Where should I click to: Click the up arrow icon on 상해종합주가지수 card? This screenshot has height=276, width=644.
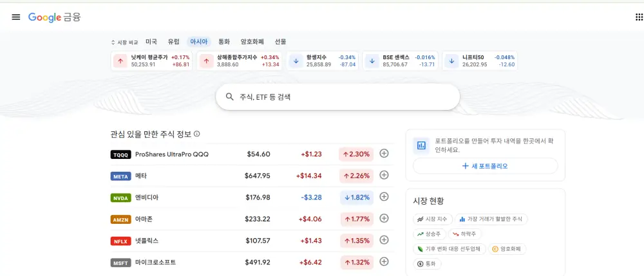point(206,61)
